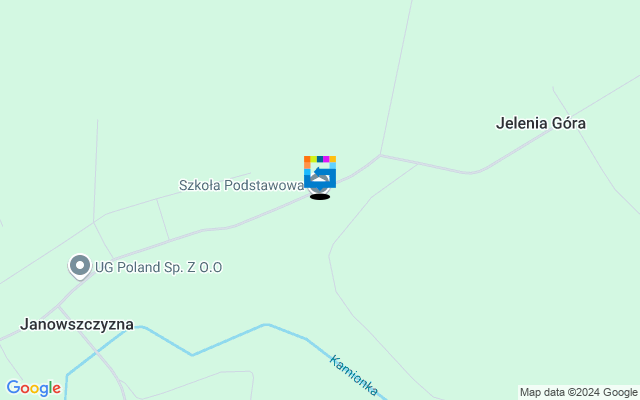
Task: Select the gray pin icon beside UG Poland
Action: (x=80, y=267)
